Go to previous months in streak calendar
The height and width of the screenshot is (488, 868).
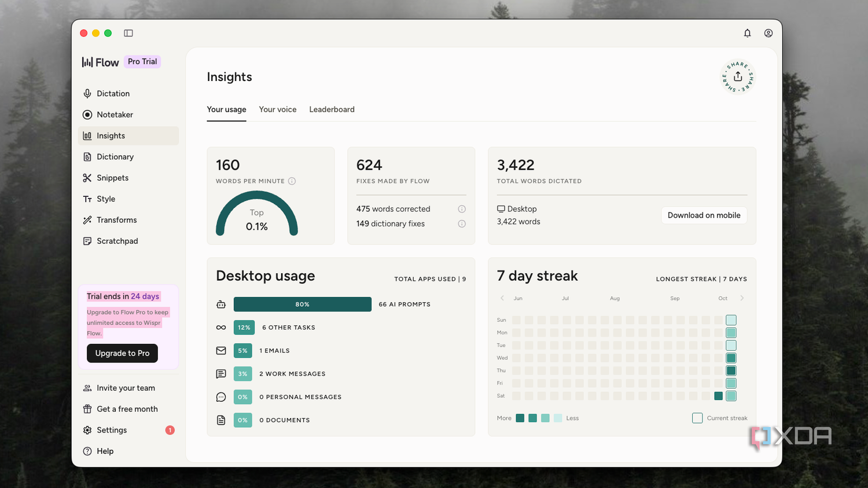pos(502,298)
